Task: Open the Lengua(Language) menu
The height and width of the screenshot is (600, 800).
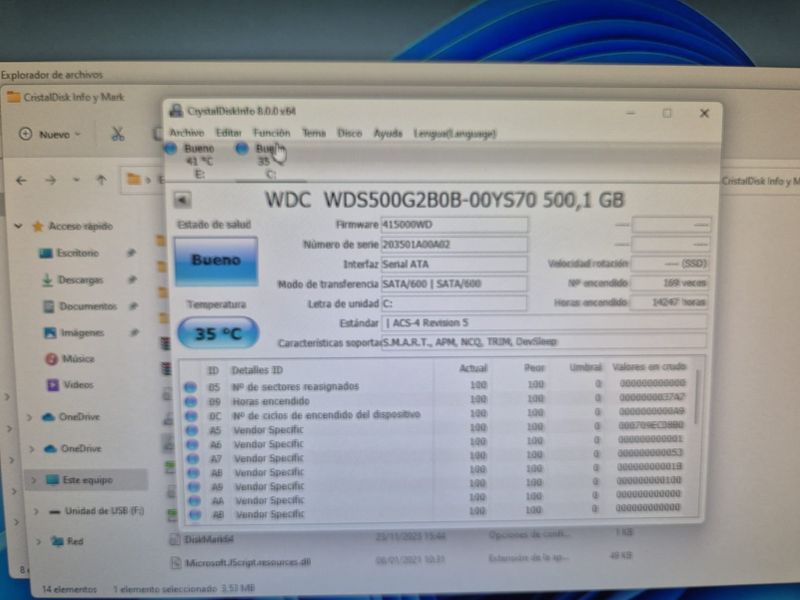Action: (x=455, y=134)
